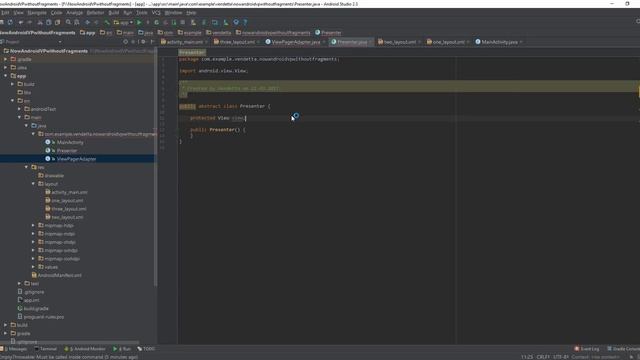This screenshot has height=360, width=640.
Task: Switch to the MainActivity.java editor tab
Action: [499, 42]
